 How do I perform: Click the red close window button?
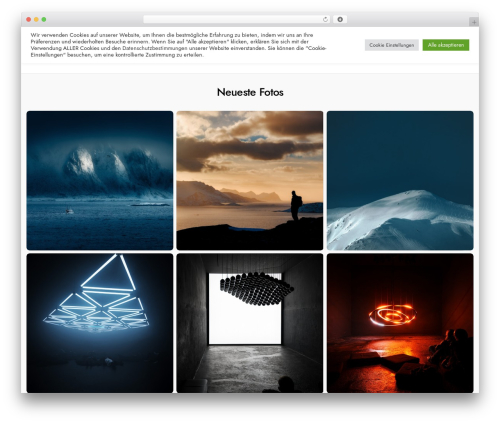tap(29, 20)
